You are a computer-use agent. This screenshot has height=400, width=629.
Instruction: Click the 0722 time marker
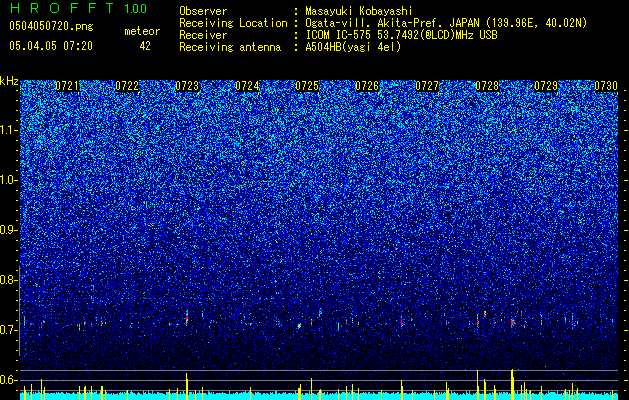(127, 86)
